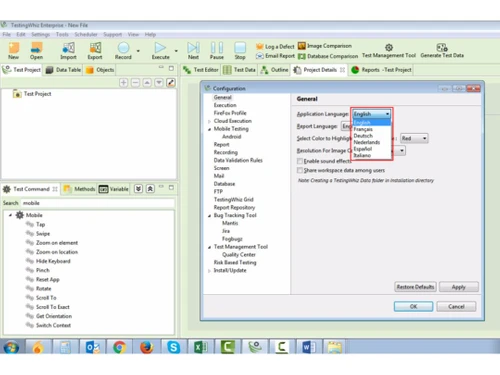Viewport: 500px width, 375px height.
Task: Select Swipe command in Mobile list
Action: point(43,234)
